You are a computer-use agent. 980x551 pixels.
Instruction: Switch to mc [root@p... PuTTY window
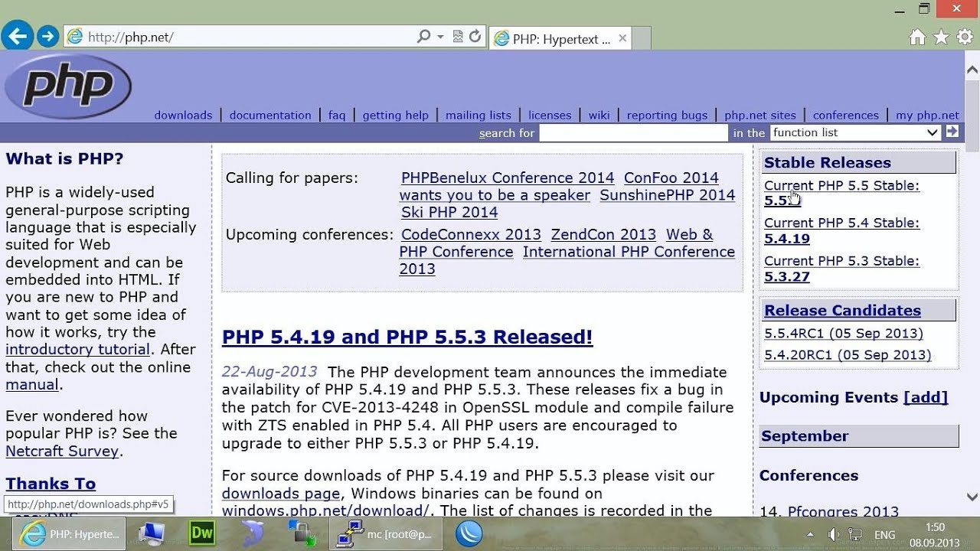click(384, 534)
